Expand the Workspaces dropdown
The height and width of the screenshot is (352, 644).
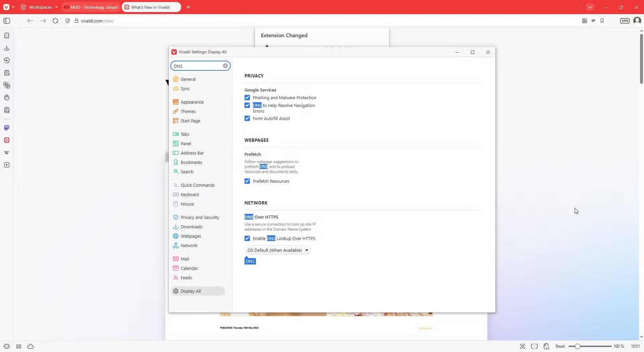point(40,7)
